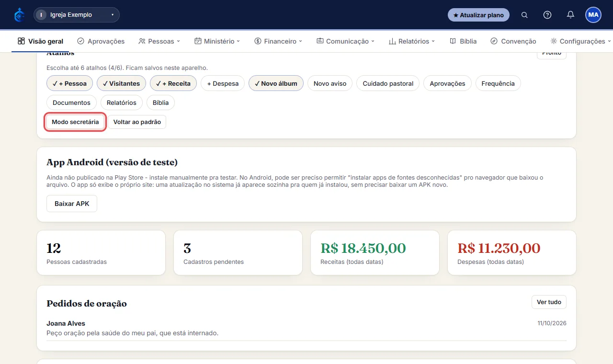Deselect the + Receita shortcut chip
The width and height of the screenshot is (613, 364).
(x=173, y=83)
